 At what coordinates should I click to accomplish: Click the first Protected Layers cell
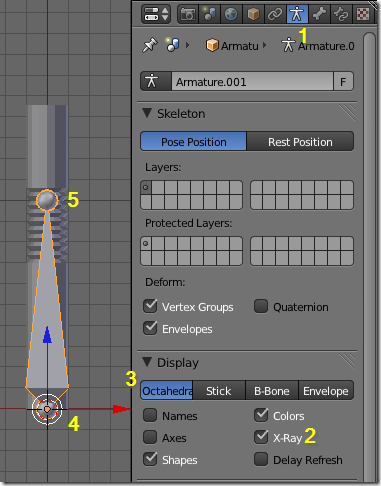coord(146,244)
